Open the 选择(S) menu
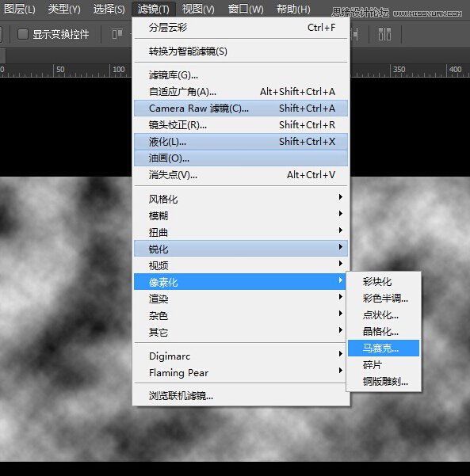470x476 pixels. [109, 9]
